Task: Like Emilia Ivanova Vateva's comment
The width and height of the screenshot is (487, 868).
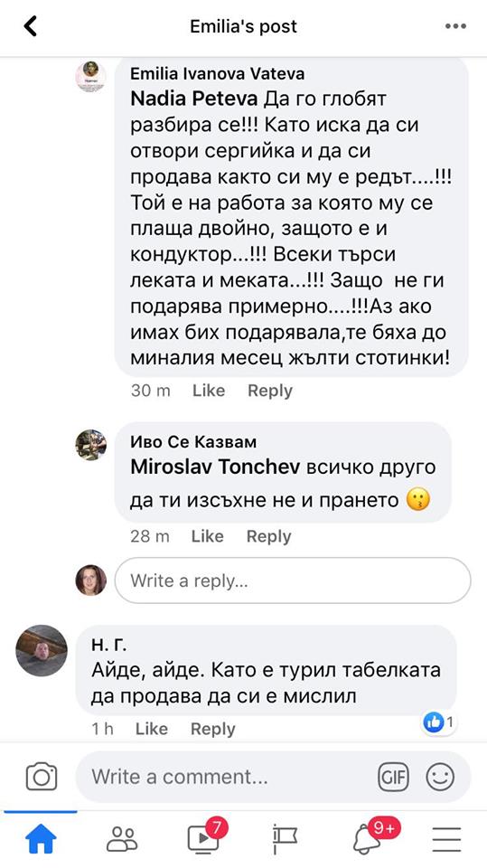Action: 209,391
